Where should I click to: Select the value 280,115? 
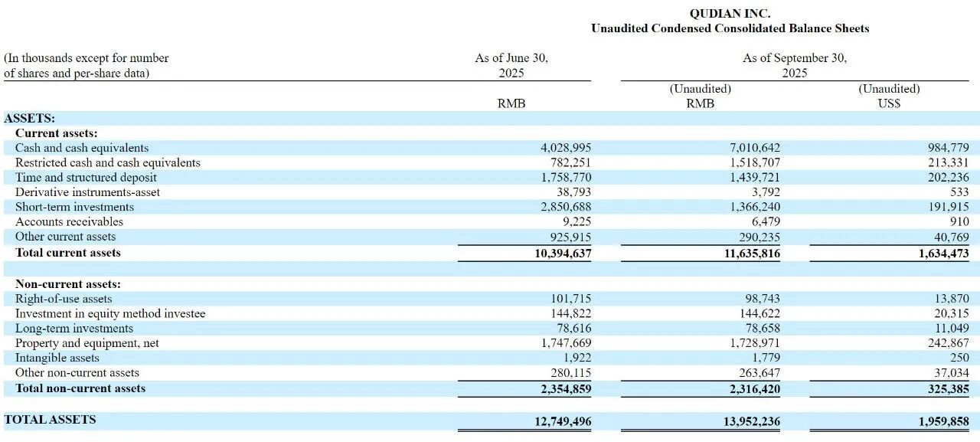(x=571, y=372)
